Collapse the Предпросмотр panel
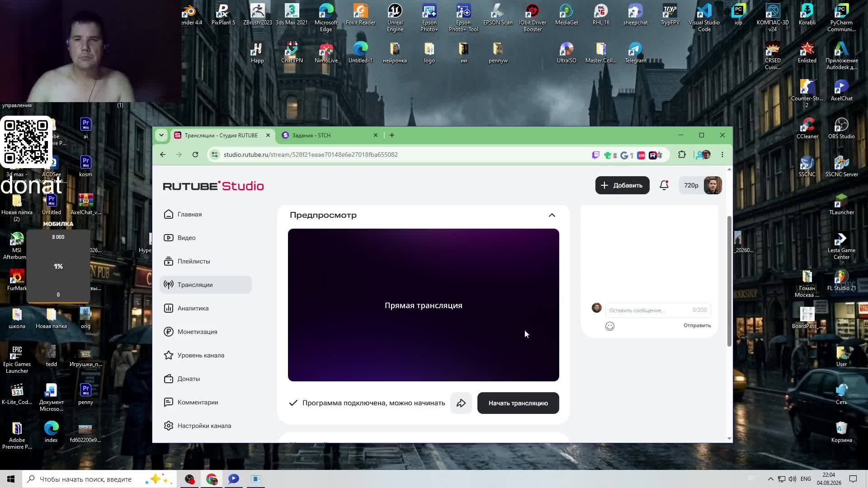The image size is (868, 488). pyautogui.click(x=552, y=215)
